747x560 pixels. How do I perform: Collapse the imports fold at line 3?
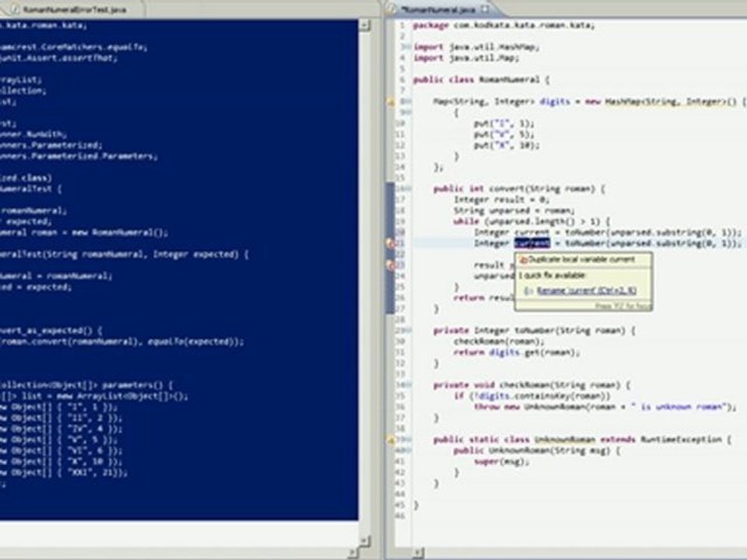(408, 47)
